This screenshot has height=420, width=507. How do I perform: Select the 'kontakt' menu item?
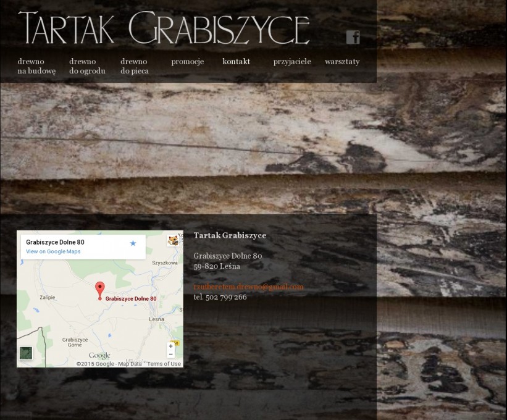click(236, 62)
